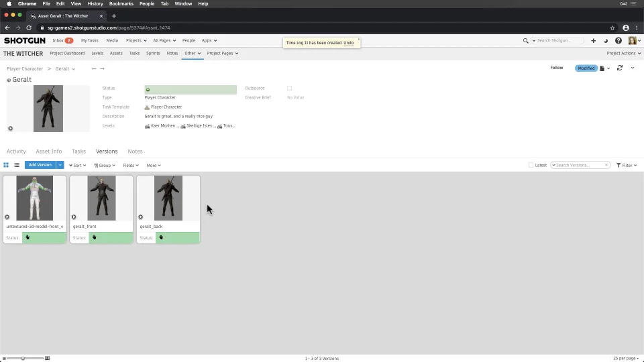Open the page design document icon
This screenshot has width=644, height=362.
[602, 68]
